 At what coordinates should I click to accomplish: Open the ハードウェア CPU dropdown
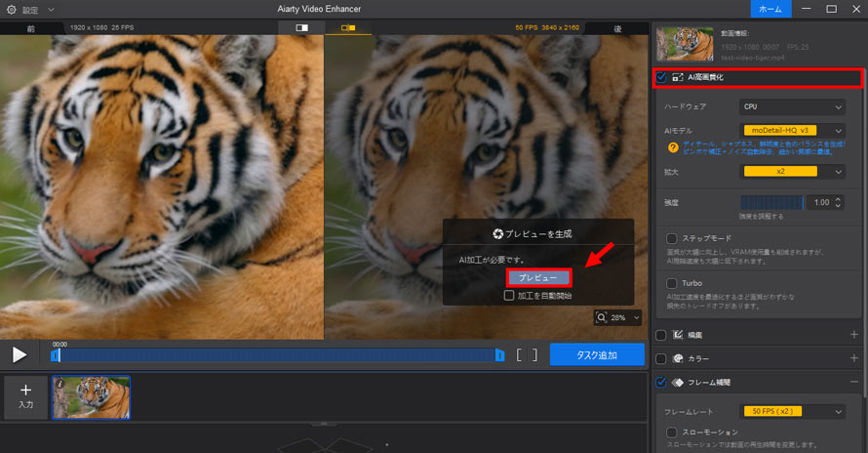[x=792, y=106]
